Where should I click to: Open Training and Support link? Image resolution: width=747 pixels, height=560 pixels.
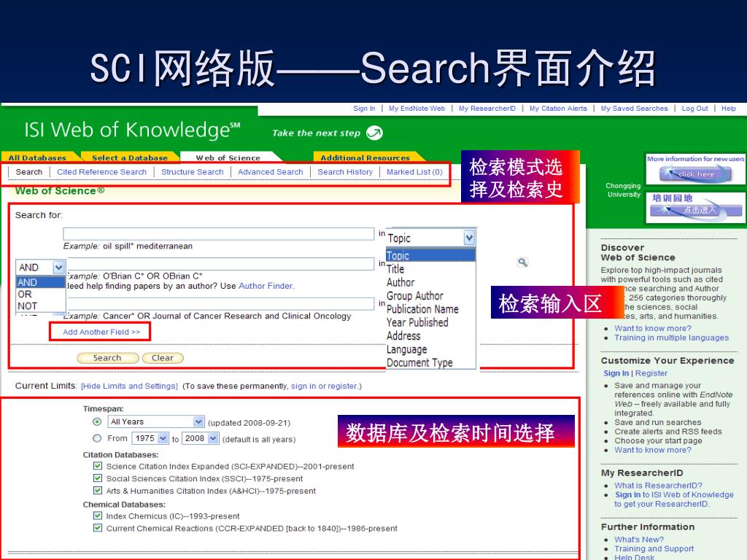pos(654,548)
